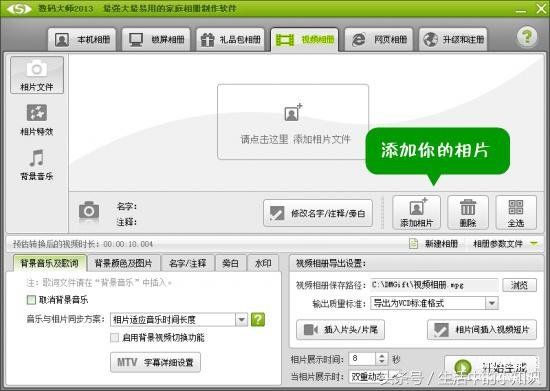The width and height of the screenshot is (550, 391).
Task: Close the 数码大师2013 window
Action: pos(541,8)
